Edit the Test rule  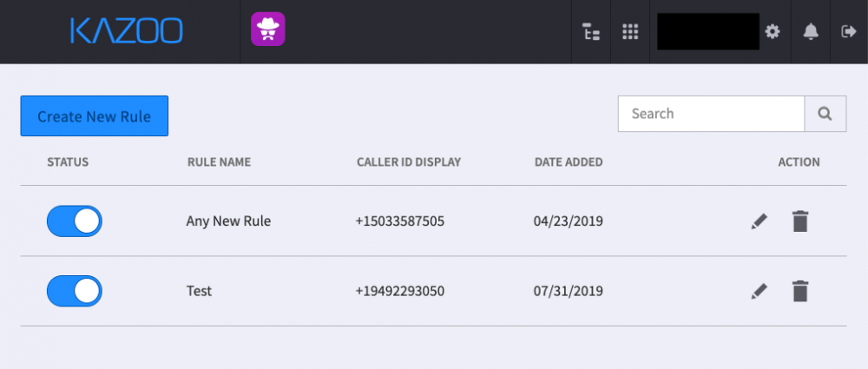(x=759, y=292)
